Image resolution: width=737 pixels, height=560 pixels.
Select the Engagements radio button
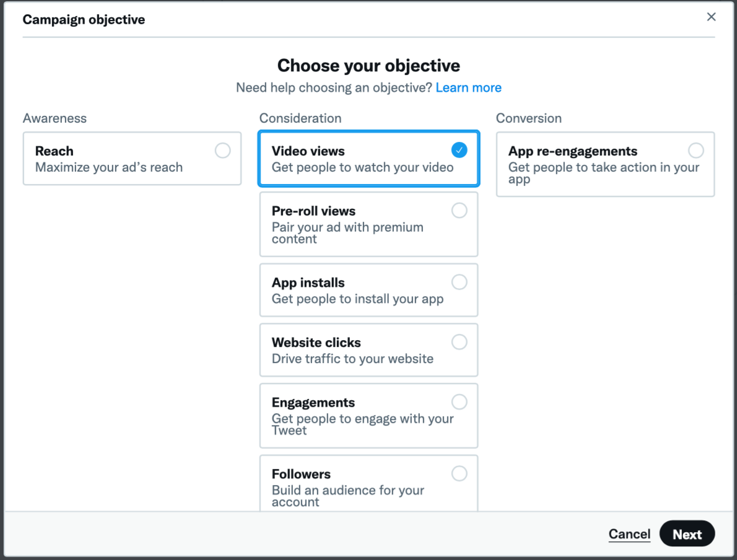(x=460, y=402)
